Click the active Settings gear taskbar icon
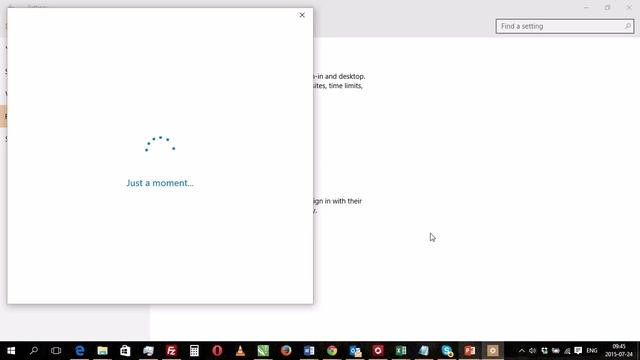 [x=493, y=351]
